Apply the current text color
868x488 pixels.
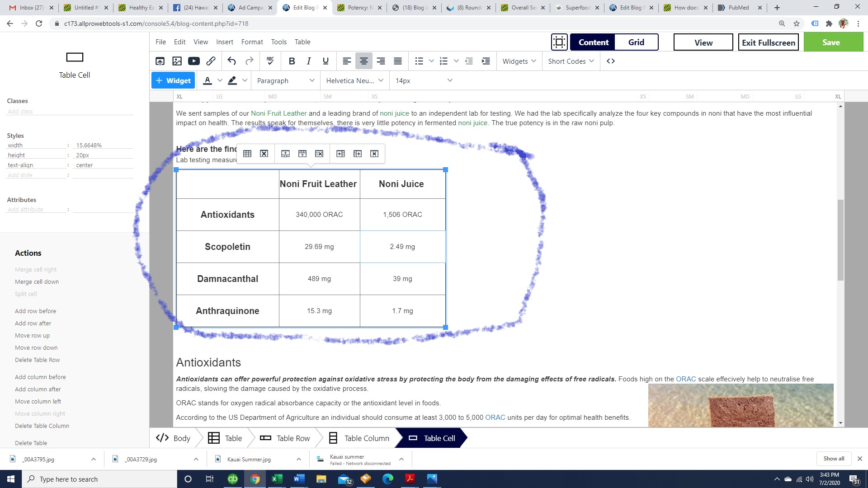click(208, 80)
